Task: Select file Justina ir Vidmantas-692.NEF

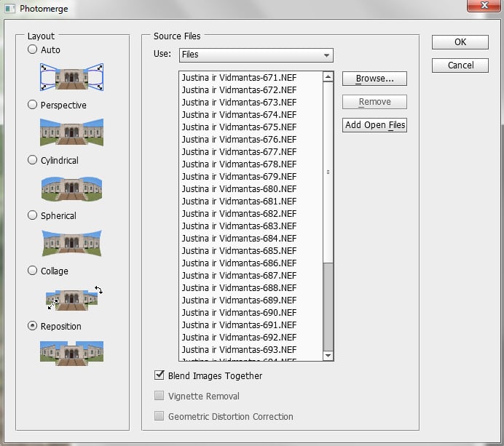Action: pos(251,337)
